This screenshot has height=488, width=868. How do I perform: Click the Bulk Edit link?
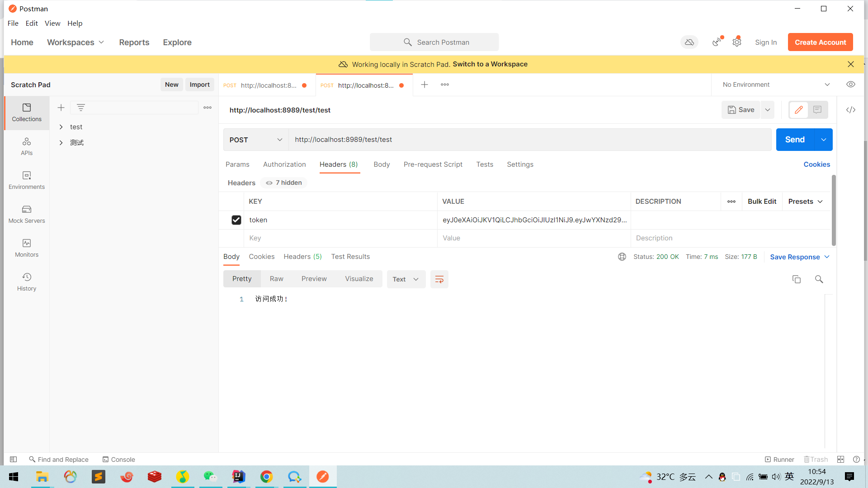[761, 202]
